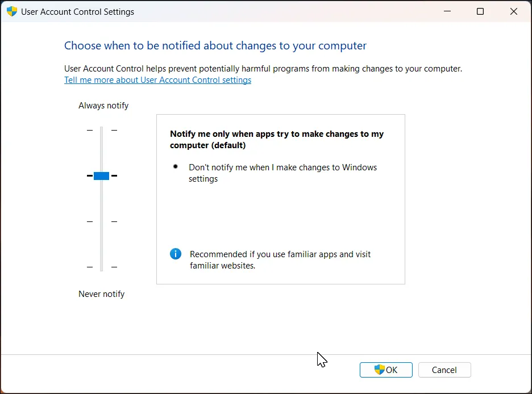The height and width of the screenshot is (394, 532).
Task: Open Tell me more about User Account Control settings
Action: tap(157, 79)
